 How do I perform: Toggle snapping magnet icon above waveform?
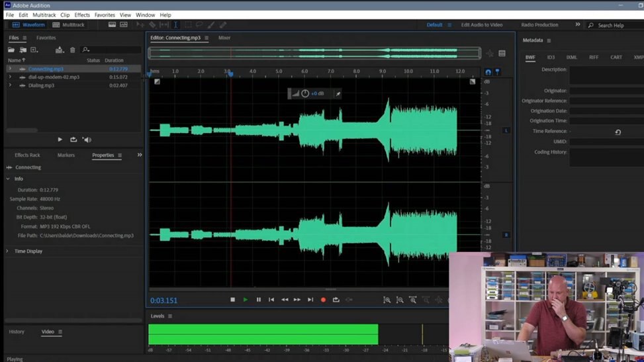pyautogui.click(x=488, y=72)
